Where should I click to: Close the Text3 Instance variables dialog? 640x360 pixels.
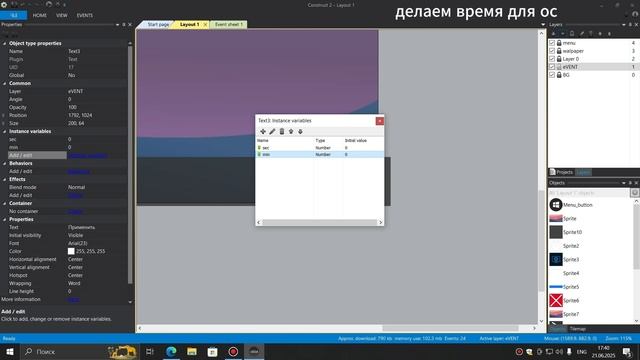[380, 121]
